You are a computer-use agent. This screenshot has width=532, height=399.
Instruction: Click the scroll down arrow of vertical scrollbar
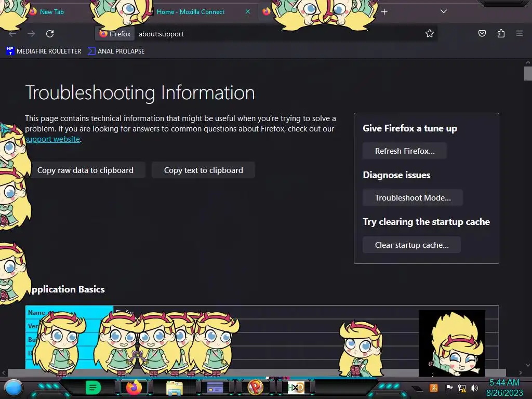[528, 365]
